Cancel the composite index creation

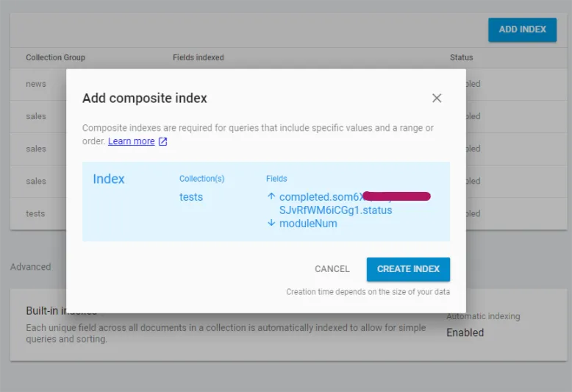pos(332,269)
